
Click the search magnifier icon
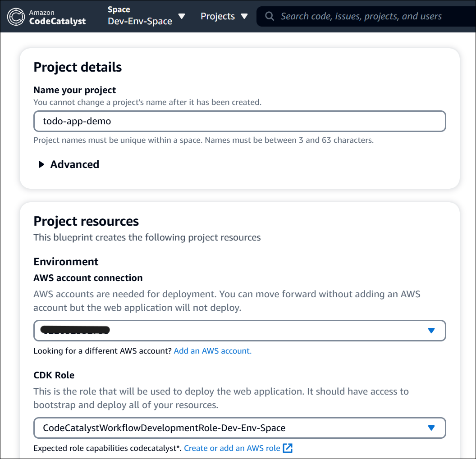click(x=270, y=17)
